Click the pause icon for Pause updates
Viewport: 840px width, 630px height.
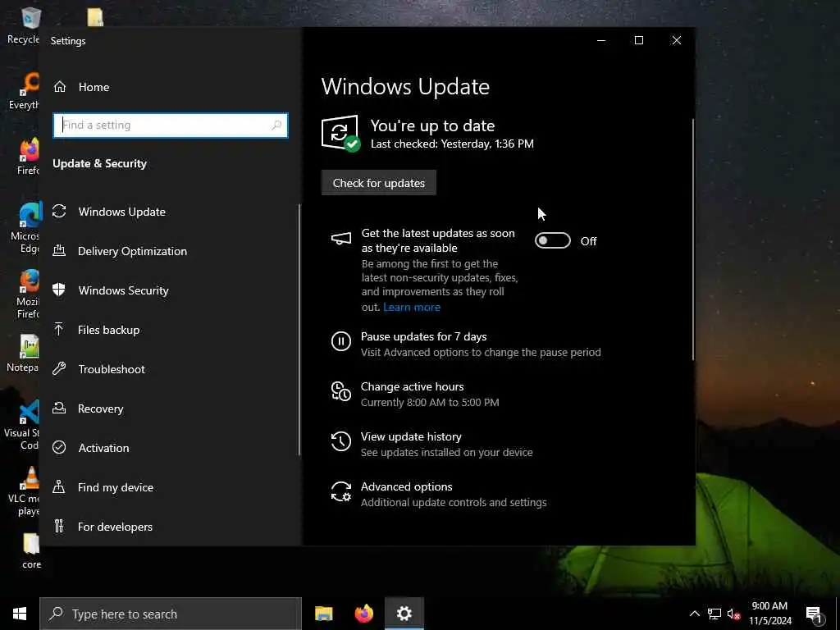click(340, 340)
